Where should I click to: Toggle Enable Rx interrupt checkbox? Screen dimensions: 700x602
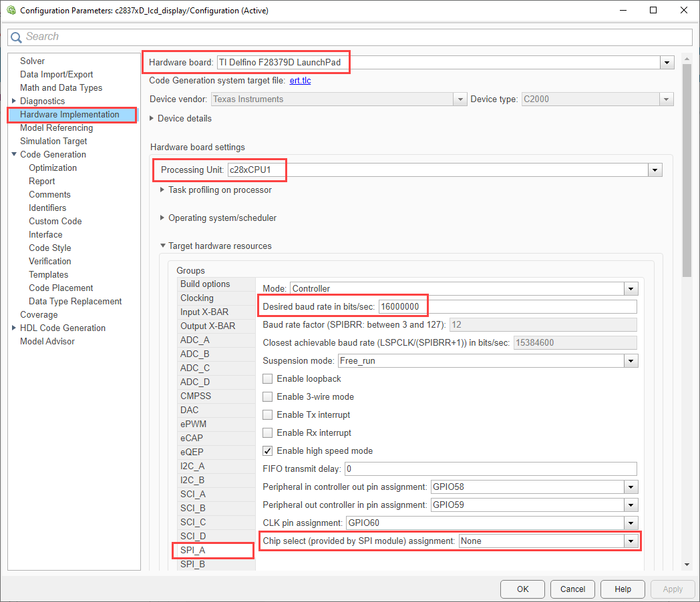[x=267, y=432]
